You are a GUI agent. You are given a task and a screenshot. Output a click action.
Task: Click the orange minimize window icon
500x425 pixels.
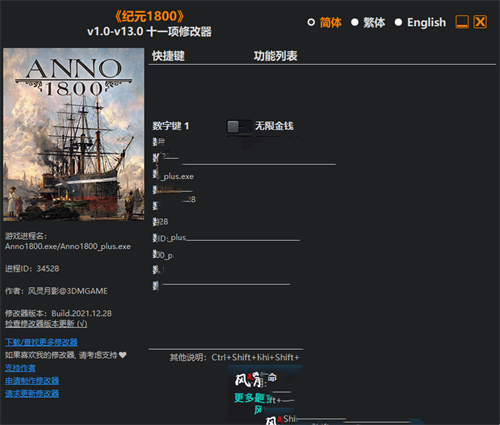[462, 22]
